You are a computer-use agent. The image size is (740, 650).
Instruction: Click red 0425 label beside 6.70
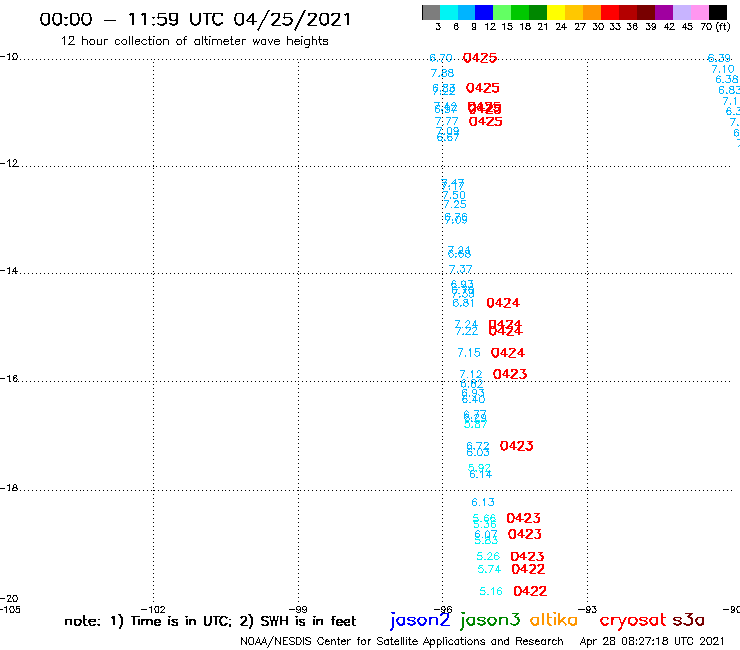[x=480, y=58]
